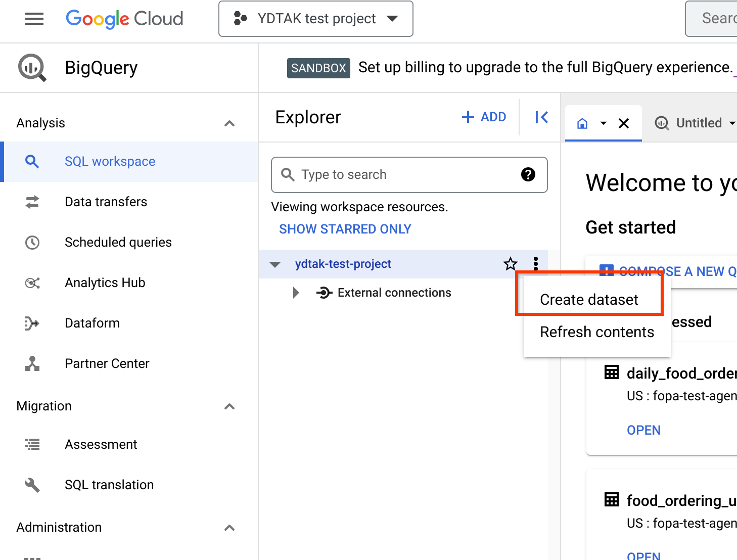Collapse the Analysis section

click(x=229, y=123)
